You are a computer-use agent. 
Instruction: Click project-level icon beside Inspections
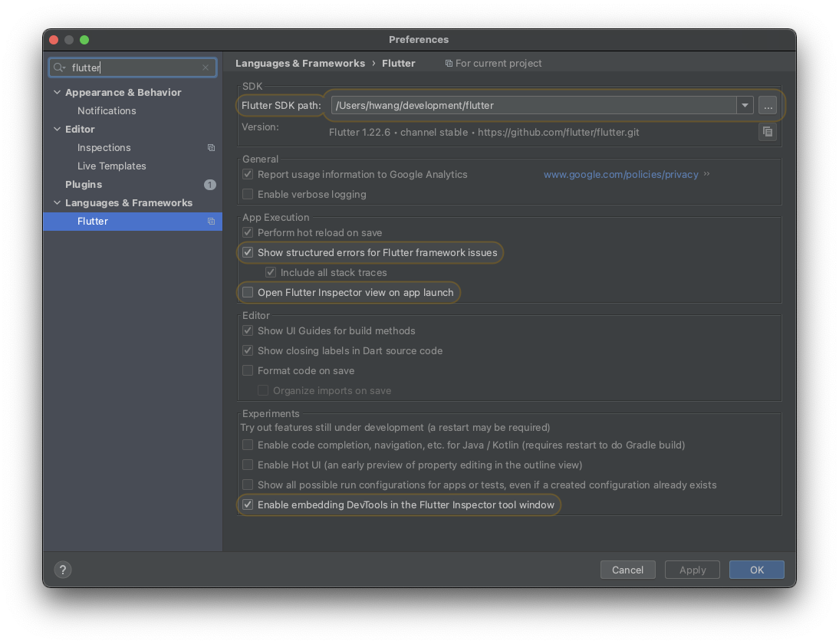point(212,148)
